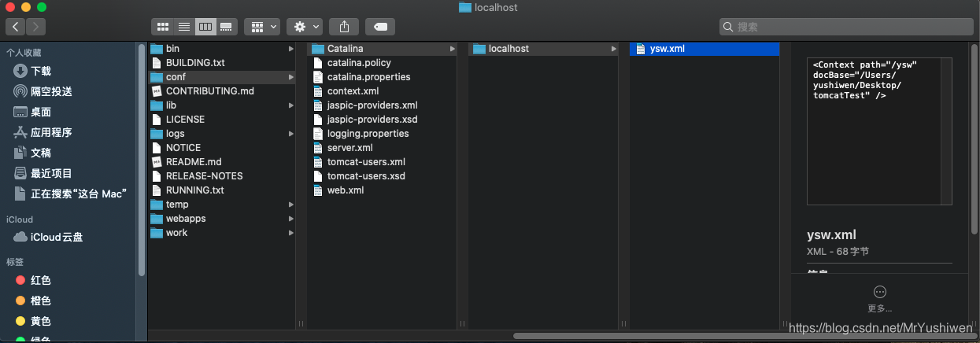
Task: Go back with the left arrow button
Action: tap(16, 27)
